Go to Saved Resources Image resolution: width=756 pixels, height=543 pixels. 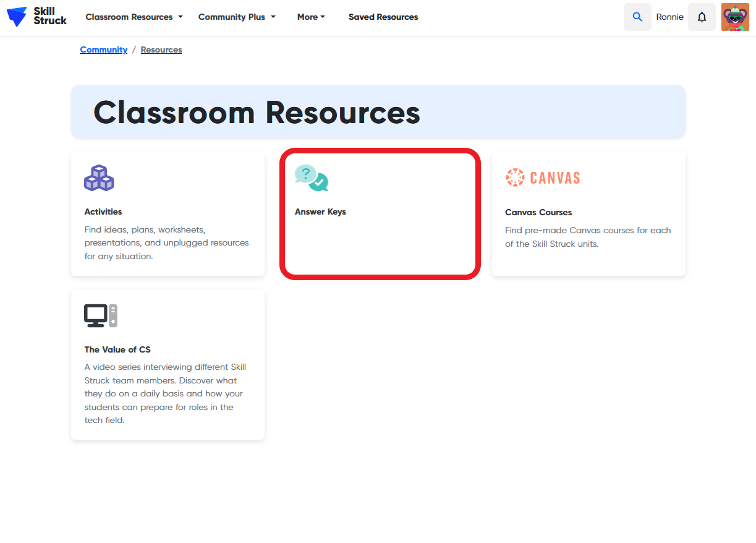(383, 17)
